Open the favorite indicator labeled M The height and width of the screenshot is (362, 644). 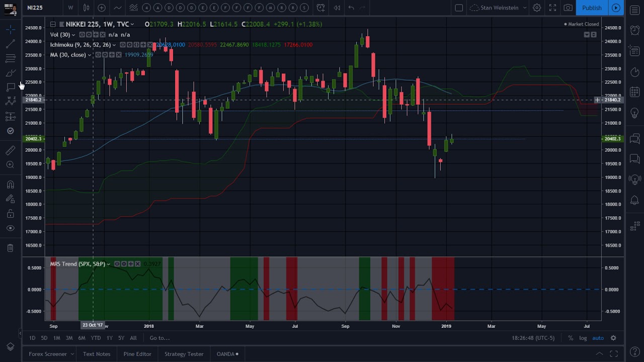(270, 8)
